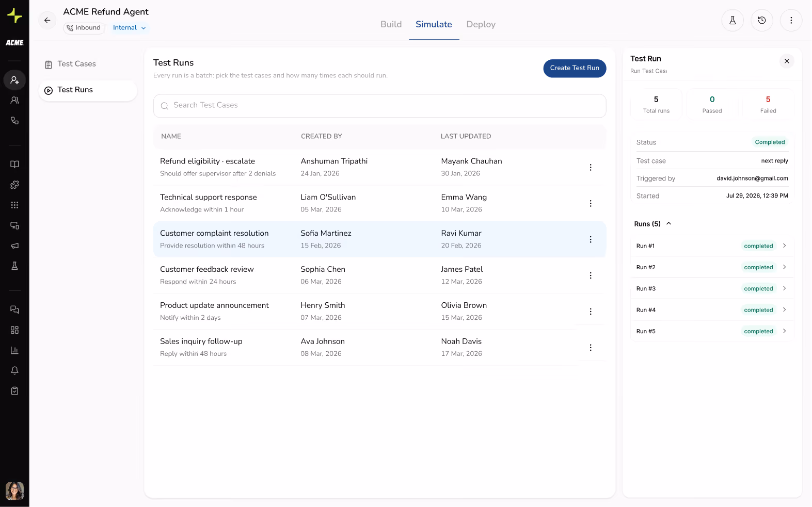The height and width of the screenshot is (507, 812).
Task: Open the monitor devices icon in sidebar
Action: [x=14, y=225]
